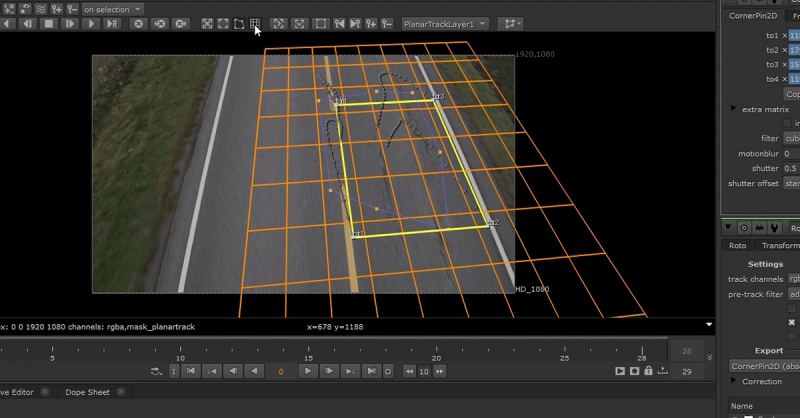
Task: Toggle the checkbox below pre-track filter
Action: (x=792, y=309)
